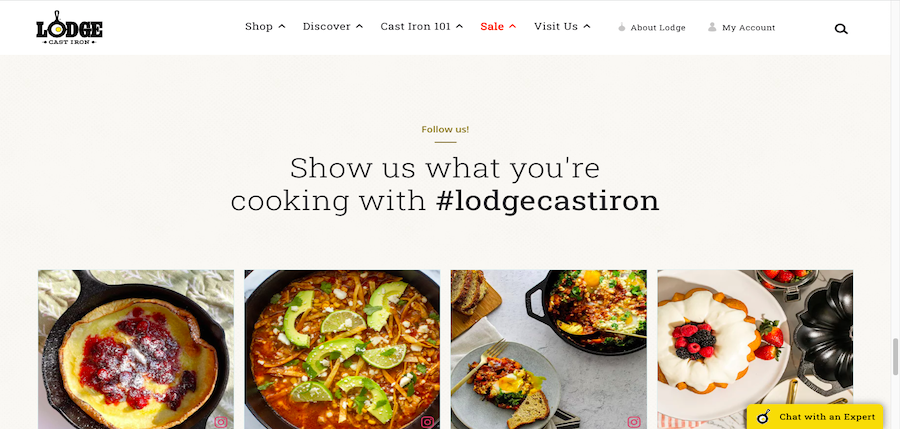Click the Lodge Cast Iron logo

tap(69, 28)
